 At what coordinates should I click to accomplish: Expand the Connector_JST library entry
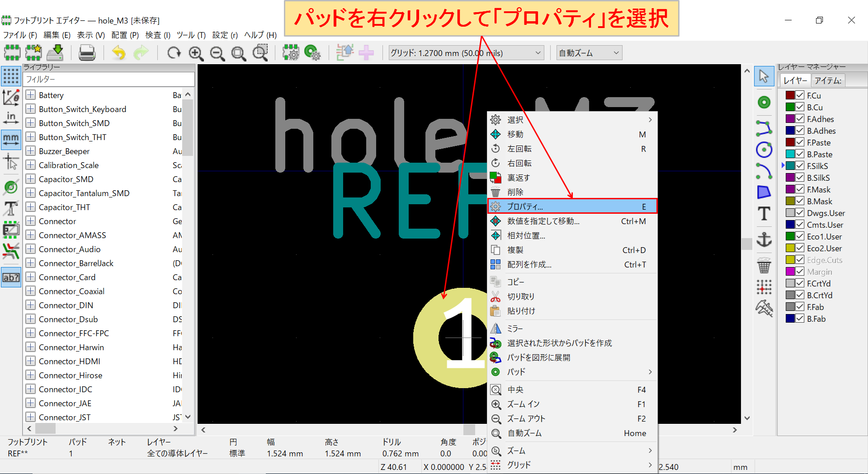[x=30, y=417]
